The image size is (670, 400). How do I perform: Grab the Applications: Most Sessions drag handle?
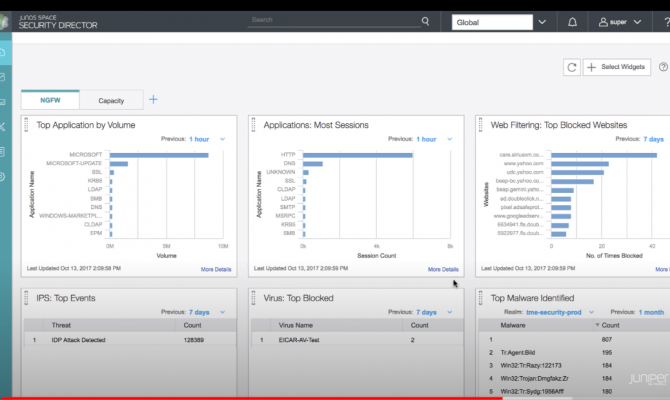(253, 125)
